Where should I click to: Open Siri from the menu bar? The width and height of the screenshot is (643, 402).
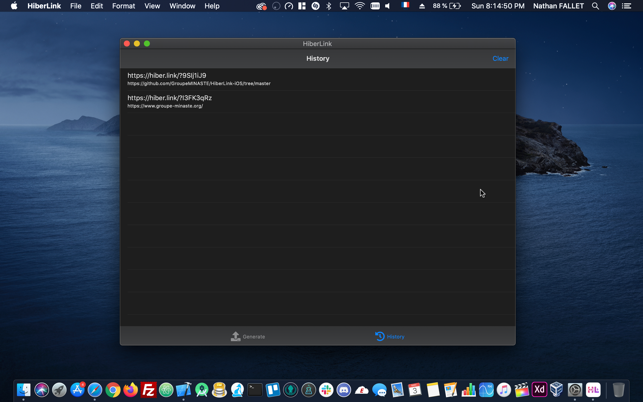pos(611,6)
